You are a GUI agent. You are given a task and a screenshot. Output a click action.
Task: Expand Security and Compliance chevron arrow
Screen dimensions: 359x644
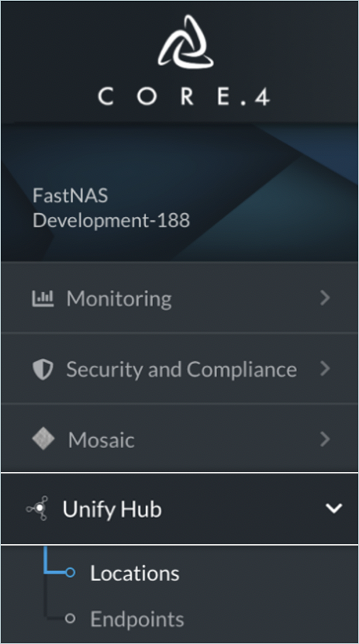[326, 368]
